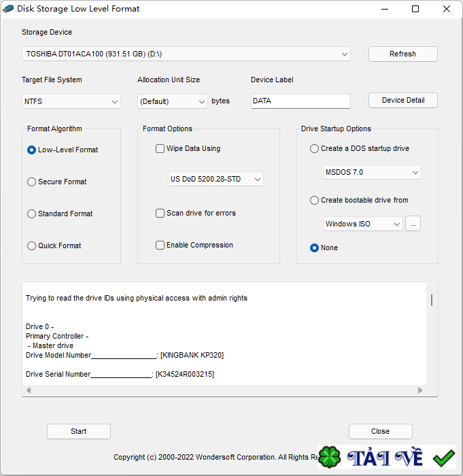
Task: Click the disk app icon in title bar
Action: tap(8, 9)
